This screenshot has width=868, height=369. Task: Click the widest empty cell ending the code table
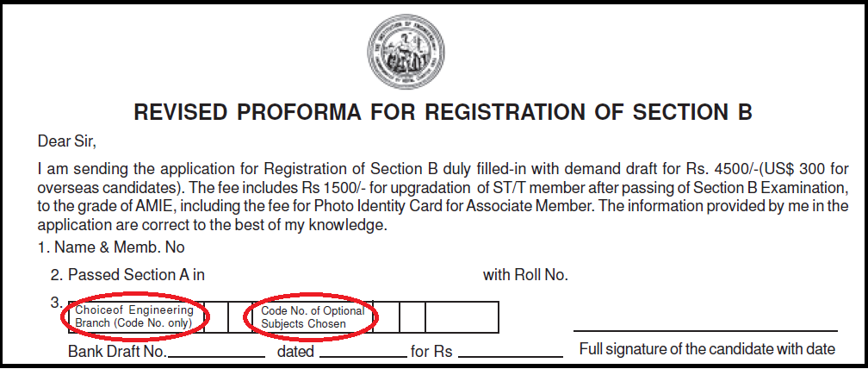tap(461, 316)
